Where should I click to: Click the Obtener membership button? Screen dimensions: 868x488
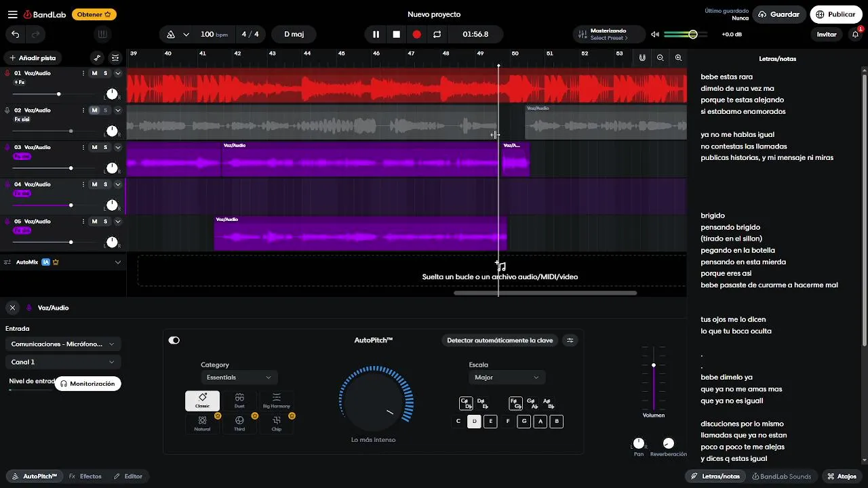(94, 14)
